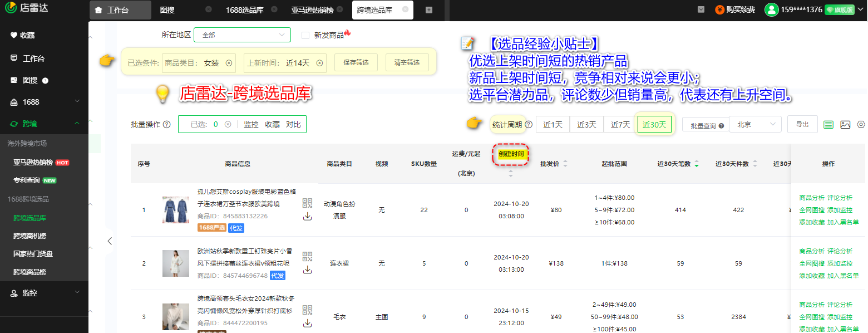Click QR code icon for product 1
The height and width of the screenshot is (333, 868).
coord(307,203)
